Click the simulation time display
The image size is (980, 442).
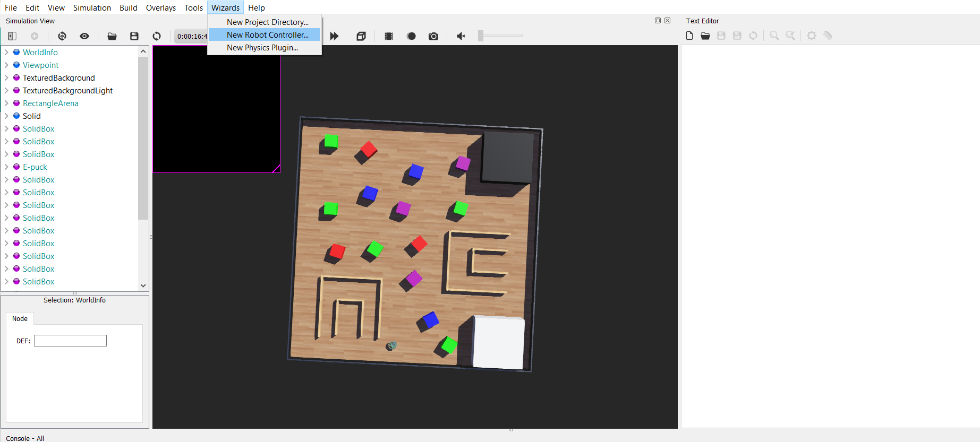click(x=191, y=36)
